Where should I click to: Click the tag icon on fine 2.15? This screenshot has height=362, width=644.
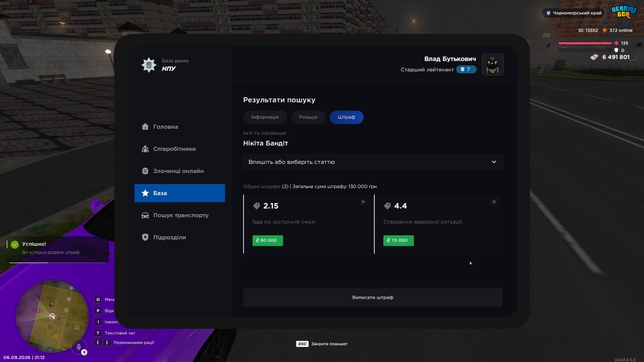point(257,206)
